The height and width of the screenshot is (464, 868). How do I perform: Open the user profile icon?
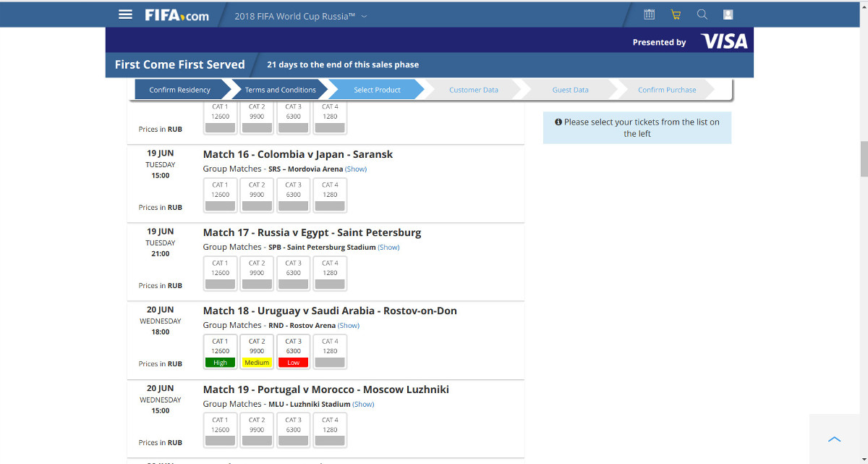pos(728,14)
